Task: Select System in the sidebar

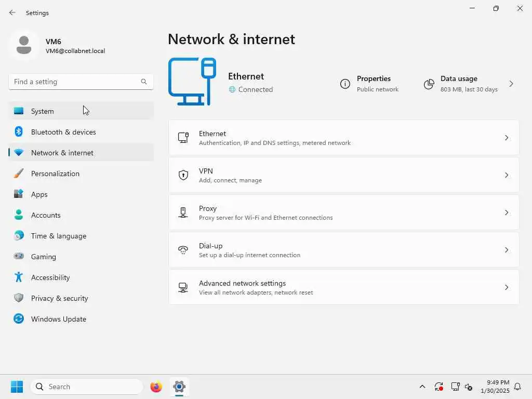Action: tap(43, 111)
